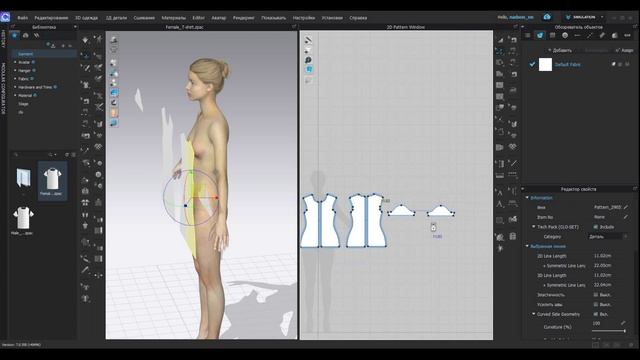Edit Item No with its pencil icon
Image resolution: width=640 pixels, height=360 pixels.
[626, 217]
